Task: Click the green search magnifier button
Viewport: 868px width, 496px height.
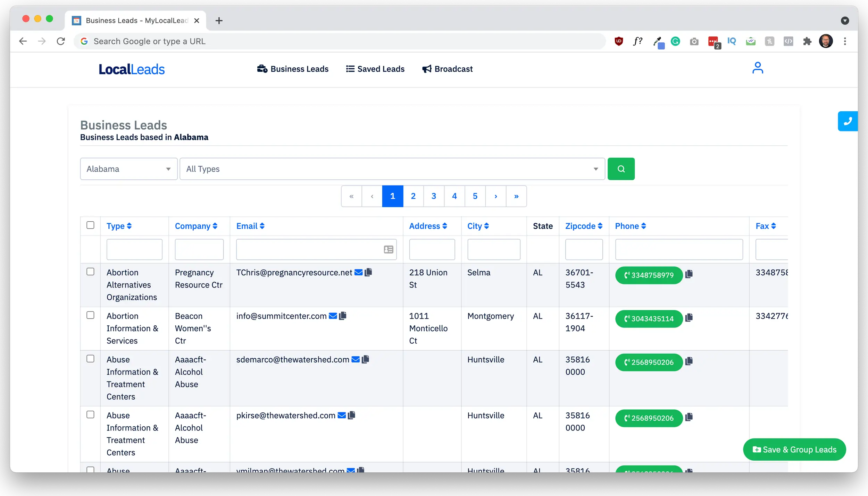Action: (621, 169)
